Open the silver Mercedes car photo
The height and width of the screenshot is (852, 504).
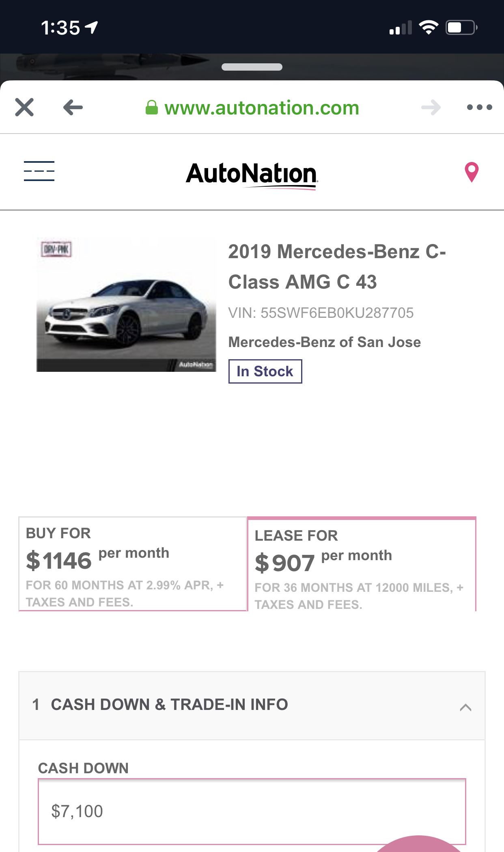click(x=126, y=305)
